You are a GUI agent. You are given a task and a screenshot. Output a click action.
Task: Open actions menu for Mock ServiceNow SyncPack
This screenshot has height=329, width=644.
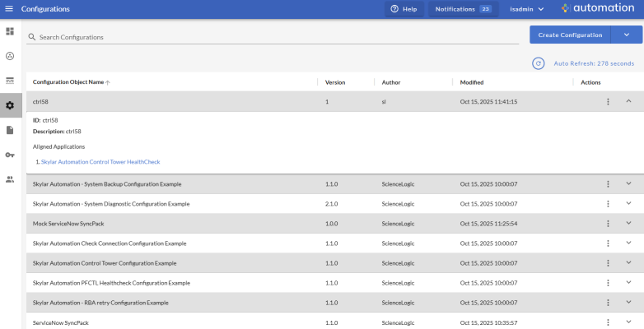608,224
